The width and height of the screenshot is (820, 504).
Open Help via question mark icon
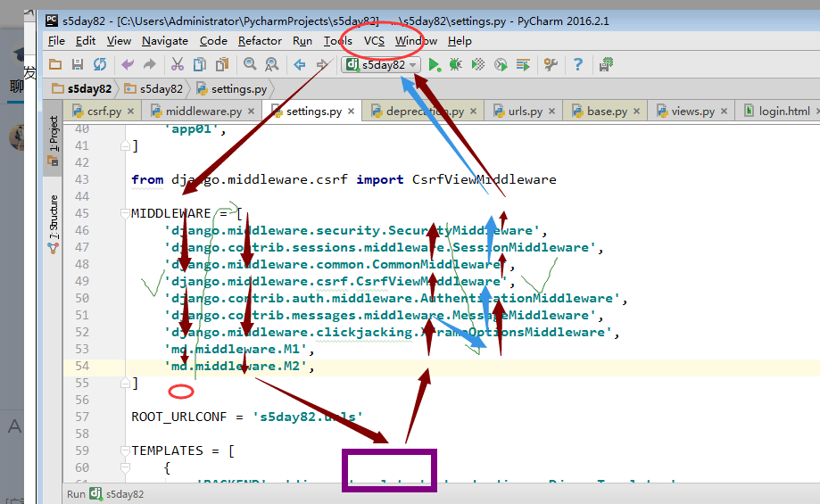pyautogui.click(x=578, y=64)
